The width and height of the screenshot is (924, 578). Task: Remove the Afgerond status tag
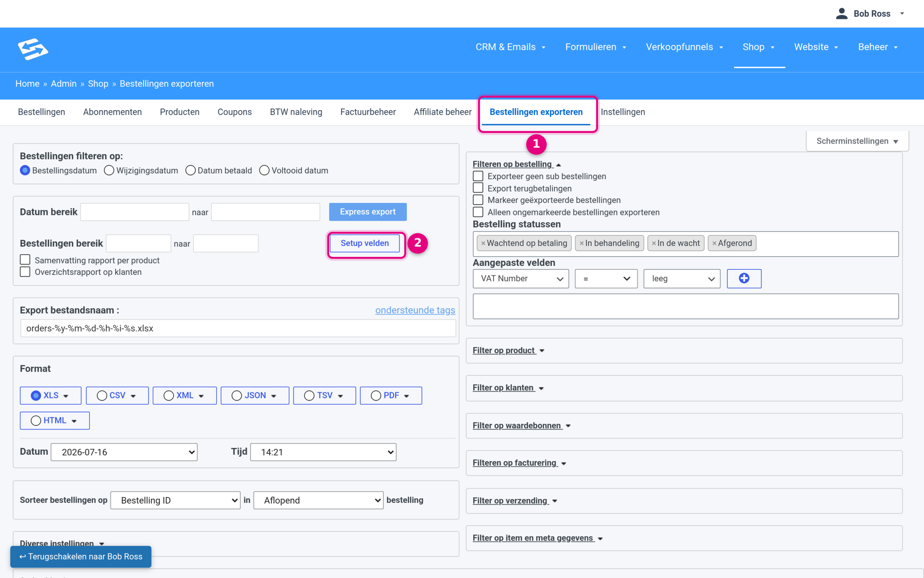tap(714, 243)
